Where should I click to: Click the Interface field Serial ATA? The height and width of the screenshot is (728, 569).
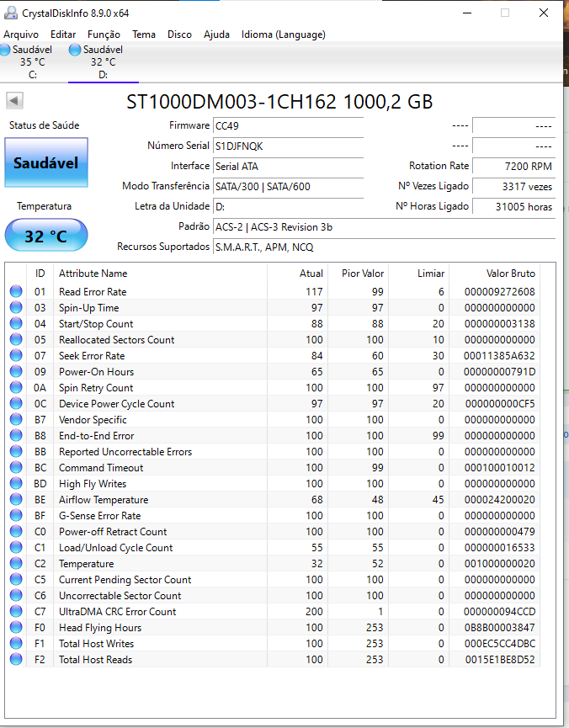coord(288,166)
